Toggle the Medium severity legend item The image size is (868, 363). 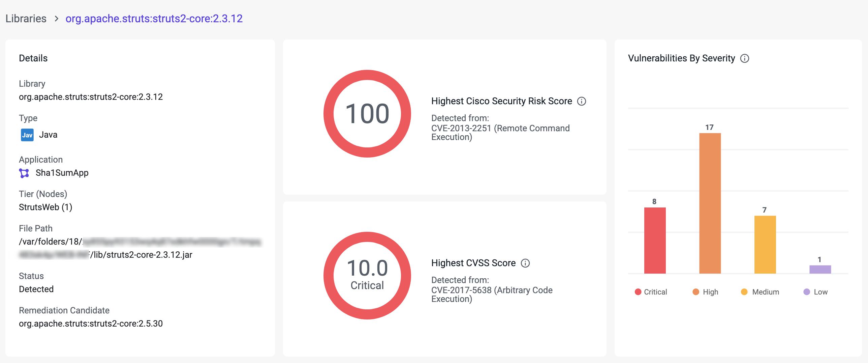760,292
